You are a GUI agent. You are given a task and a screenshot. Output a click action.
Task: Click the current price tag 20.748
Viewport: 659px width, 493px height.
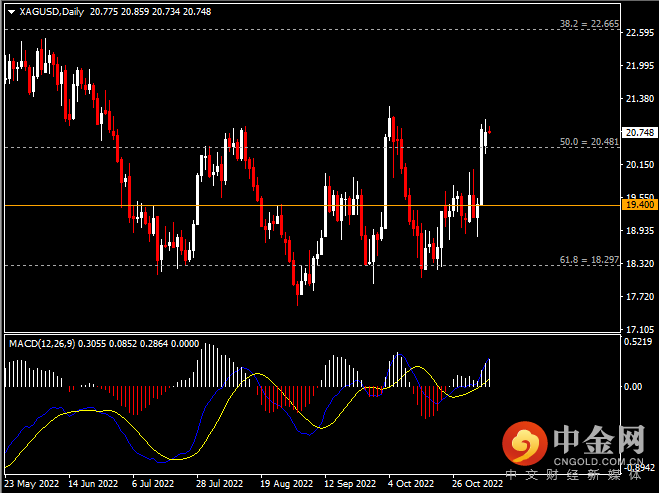coord(640,133)
